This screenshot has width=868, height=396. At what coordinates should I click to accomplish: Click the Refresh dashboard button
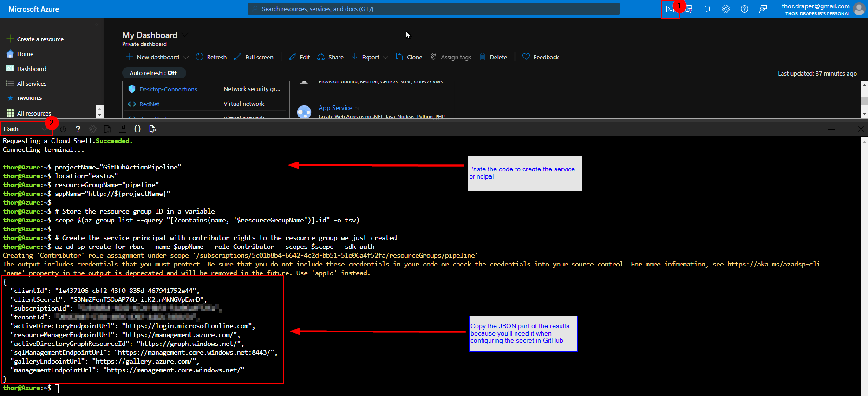coord(211,57)
